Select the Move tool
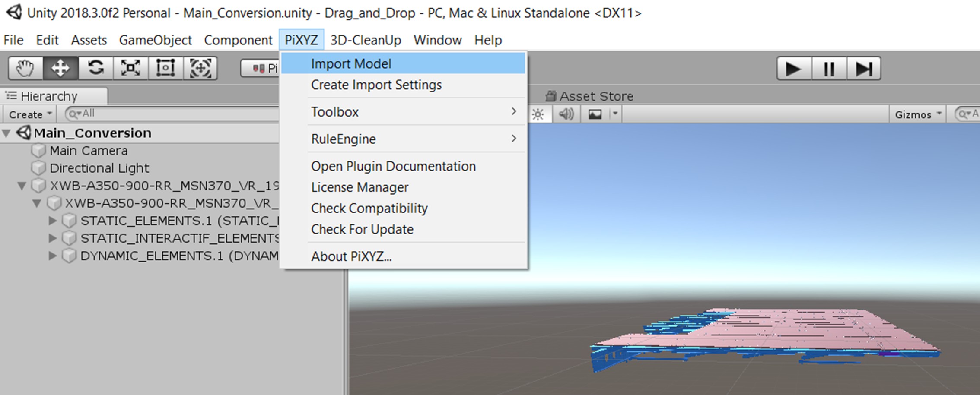Image resolution: width=980 pixels, height=395 pixels. [x=60, y=68]
